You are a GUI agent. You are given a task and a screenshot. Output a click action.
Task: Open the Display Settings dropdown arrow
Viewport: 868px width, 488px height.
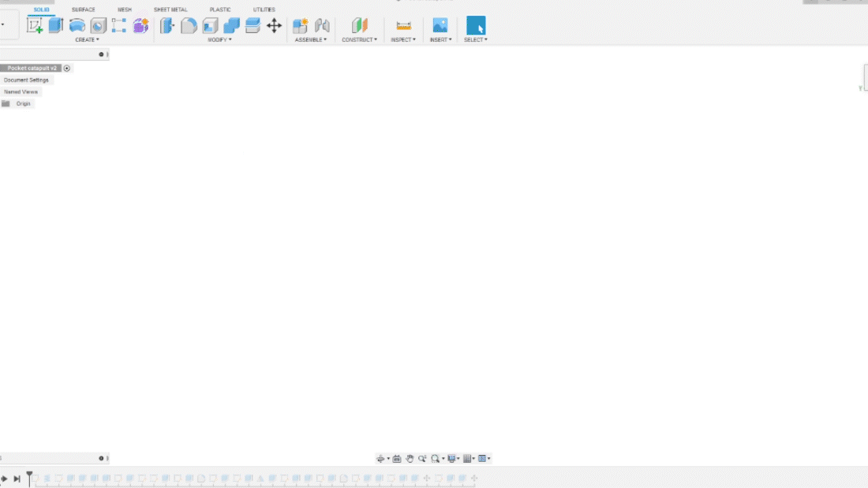pos(458,459)
